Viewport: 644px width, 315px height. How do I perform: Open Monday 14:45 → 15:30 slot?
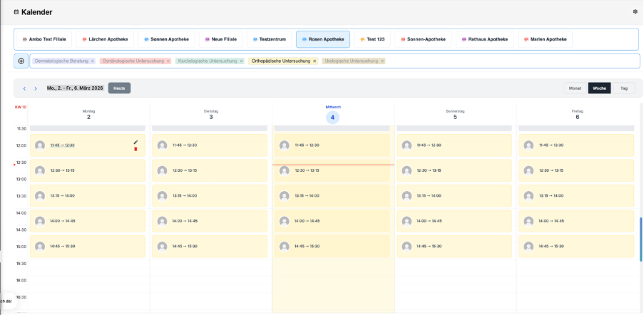pyautogui.click(x=88, y=247)
